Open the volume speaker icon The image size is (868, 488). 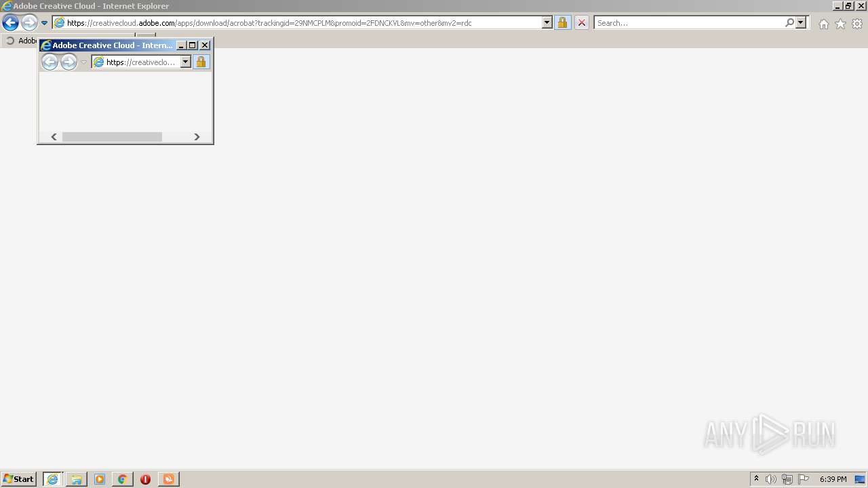pos(771,479)
